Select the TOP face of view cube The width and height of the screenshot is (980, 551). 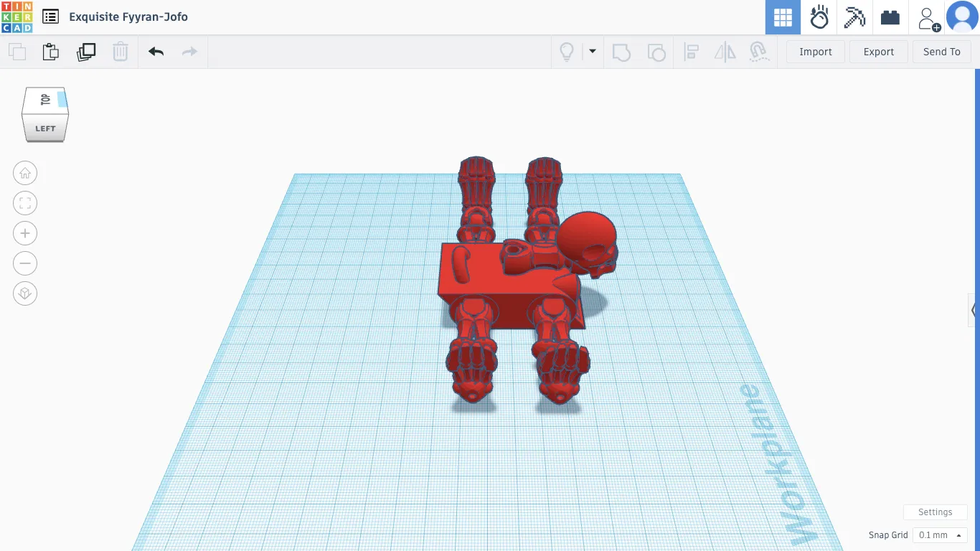pos(45,100)
